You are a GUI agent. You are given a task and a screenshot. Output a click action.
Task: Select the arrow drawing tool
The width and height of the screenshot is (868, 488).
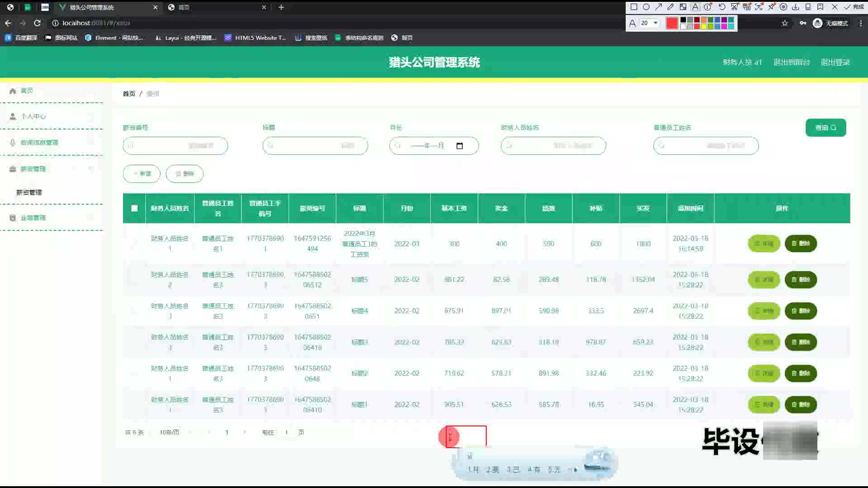coord(658,7)
